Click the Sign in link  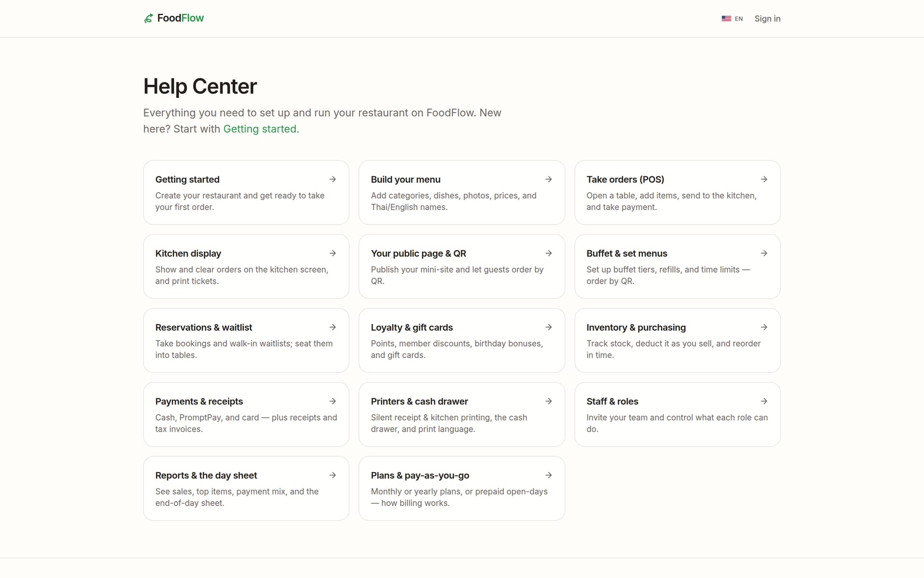pos(767,19)
